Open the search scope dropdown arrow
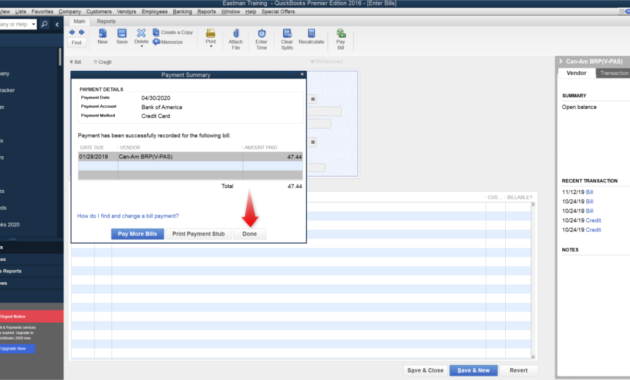This screenshot has width=630, height=380. tap(33, 25)
